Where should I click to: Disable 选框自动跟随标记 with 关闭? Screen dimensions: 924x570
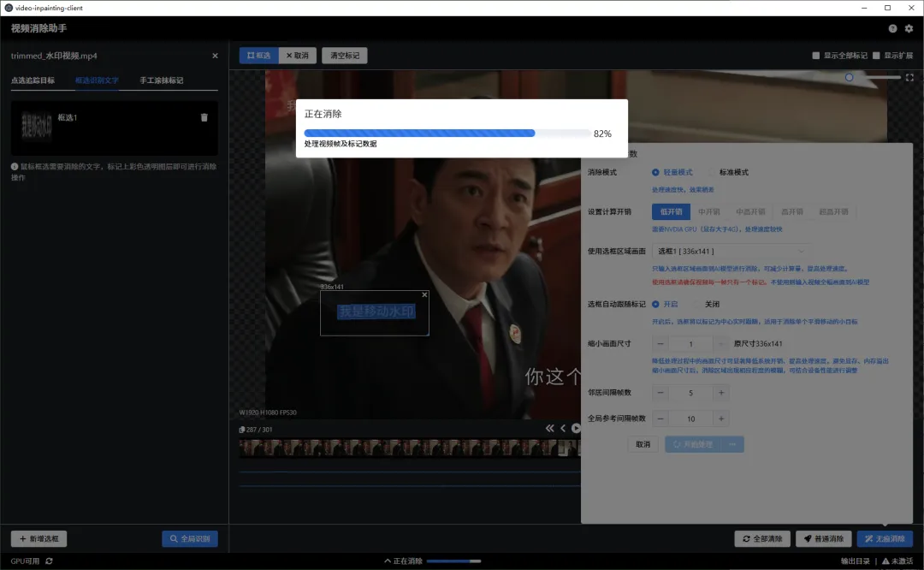click(x=696, y=304)
